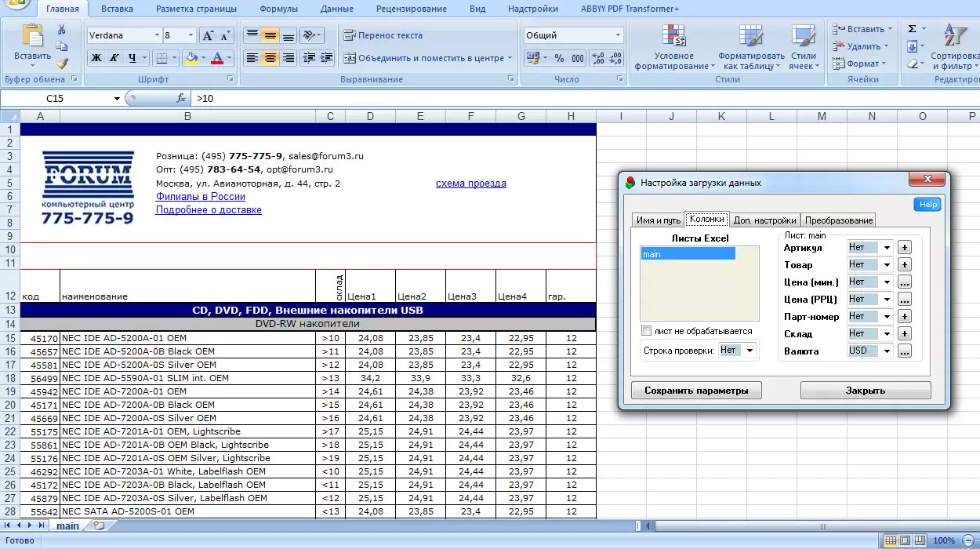Open the 'схема проезда' hyperlink
Viewport: 980px width, 549px height.
coord(470,184)
